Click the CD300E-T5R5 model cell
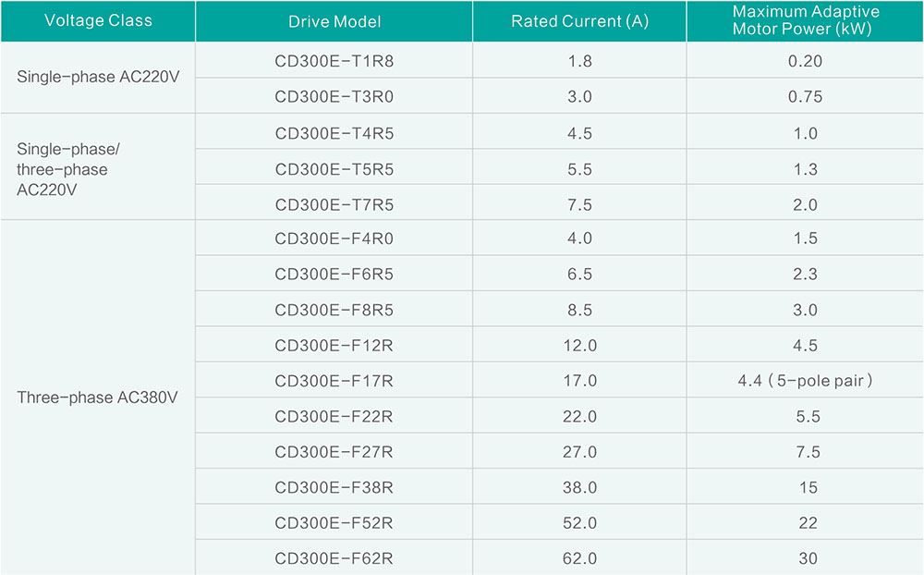The image size is (924, 575). [334, 169]
